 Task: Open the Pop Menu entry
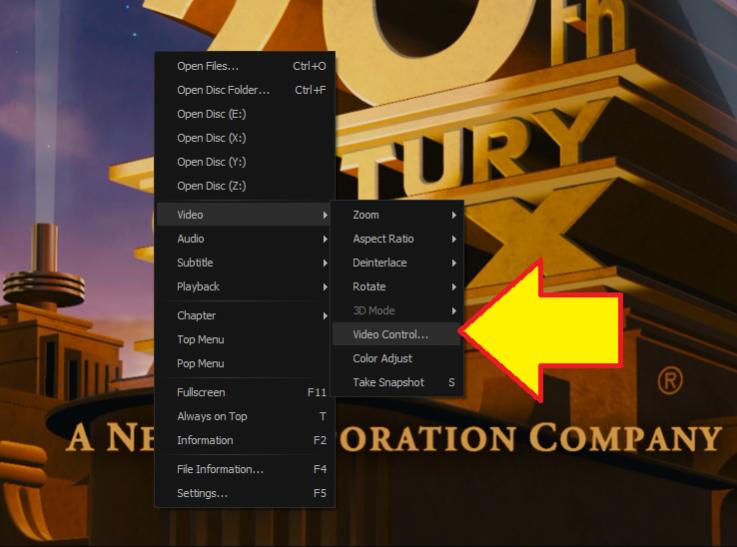[244, 364]
